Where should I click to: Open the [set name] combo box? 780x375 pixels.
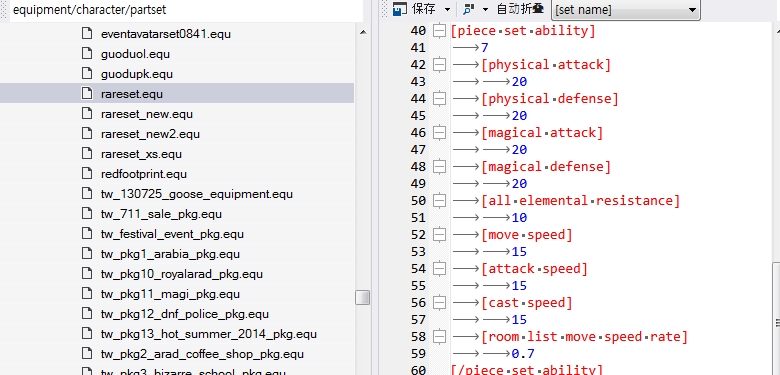click(x=625, y=10)
